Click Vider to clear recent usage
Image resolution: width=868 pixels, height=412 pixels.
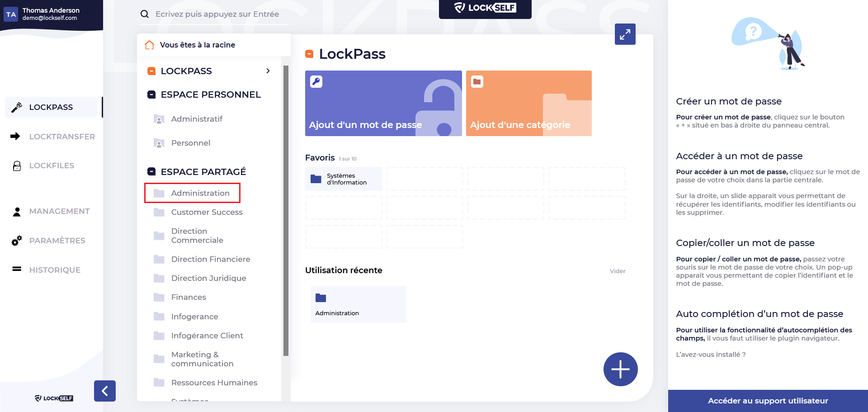click(618, 271)
